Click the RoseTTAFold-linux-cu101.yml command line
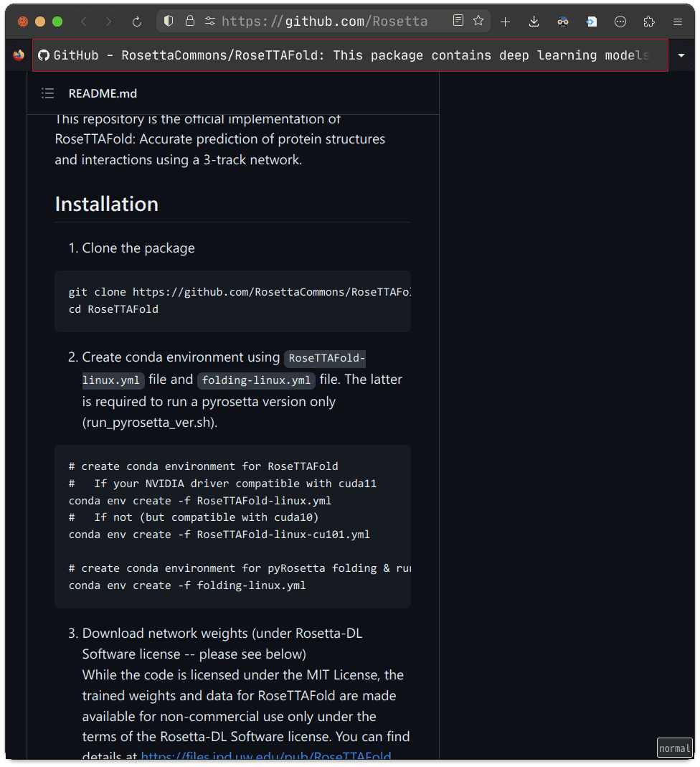 coord(219,535)
